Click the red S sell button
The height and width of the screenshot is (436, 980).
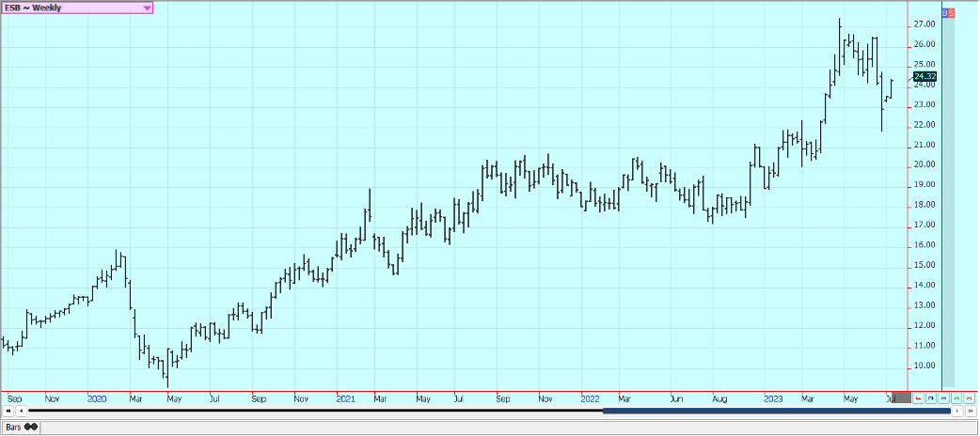pyautogui.click(x=951, y=12)
